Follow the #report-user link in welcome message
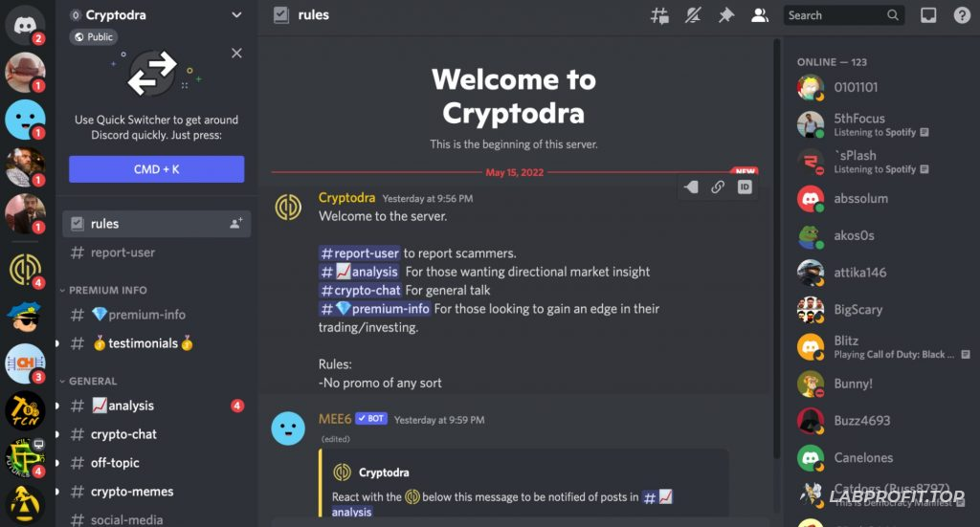The image size is (980, 527). pos(360,253)
